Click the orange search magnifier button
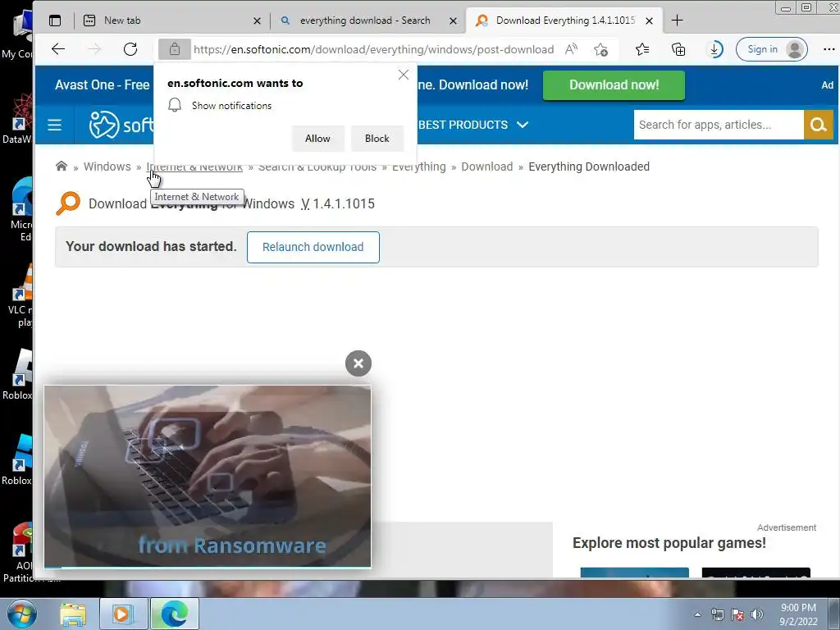This screenshot has width=840, height=630. click(x=818, y=125)
